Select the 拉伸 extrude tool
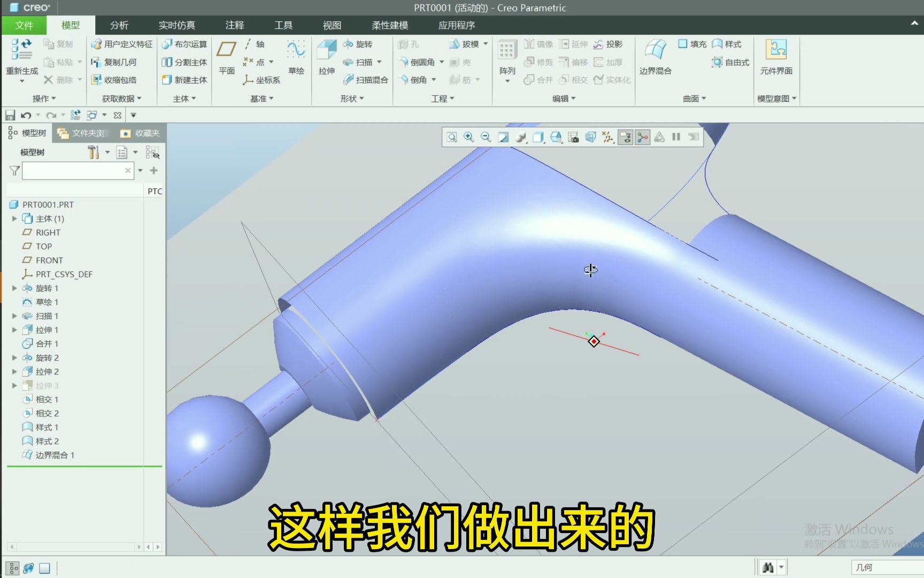 (x=327, y=57)
